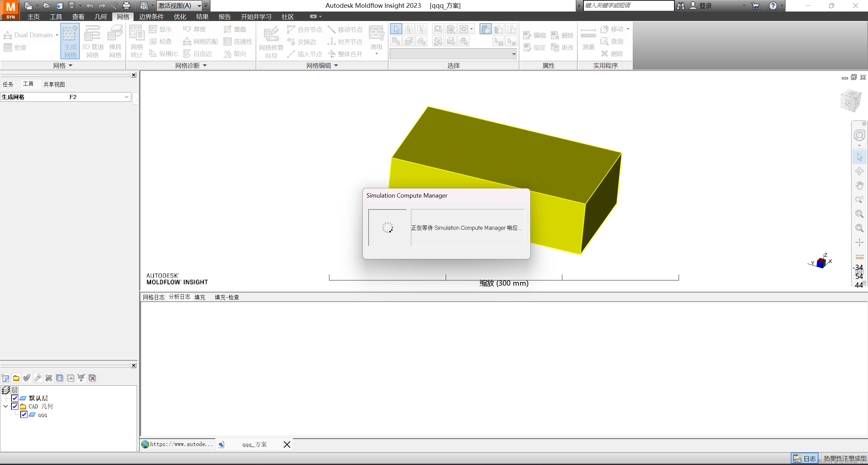Click the Generate Mesh (生成网格) ribbon icon
868x465 pixels.
click(x=70, y=41)
